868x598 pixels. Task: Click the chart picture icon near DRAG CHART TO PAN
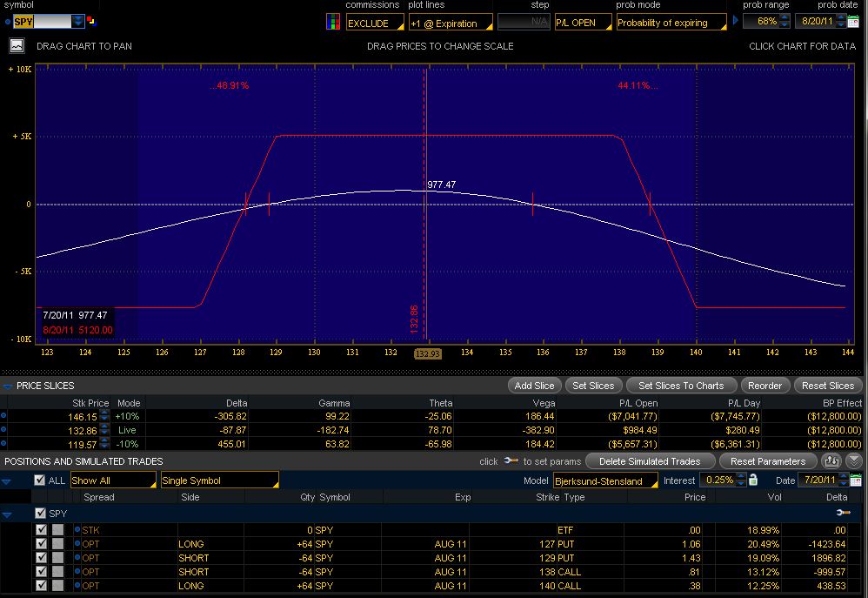17,45
